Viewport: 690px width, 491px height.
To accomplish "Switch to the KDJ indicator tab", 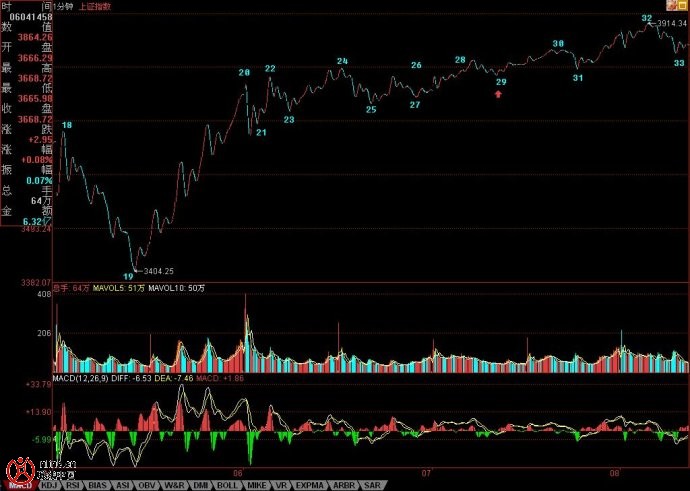I will (x=48, y=485).
